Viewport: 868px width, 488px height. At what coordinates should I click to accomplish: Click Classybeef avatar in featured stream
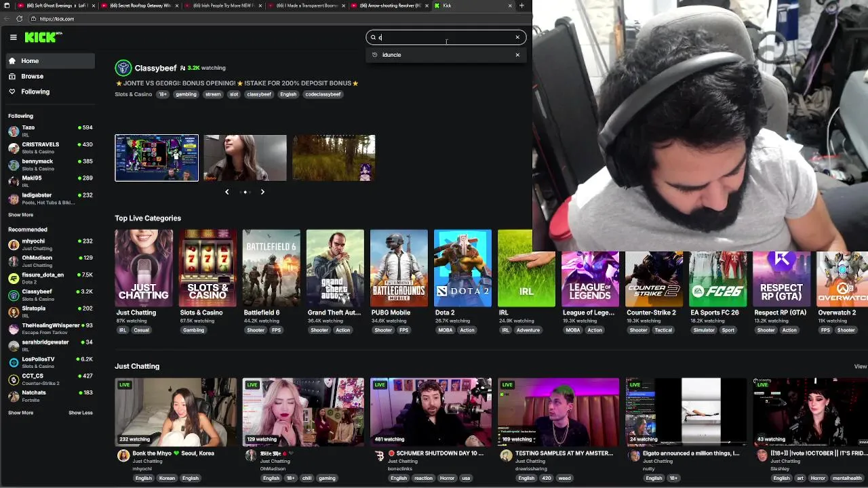pos(123,68)
